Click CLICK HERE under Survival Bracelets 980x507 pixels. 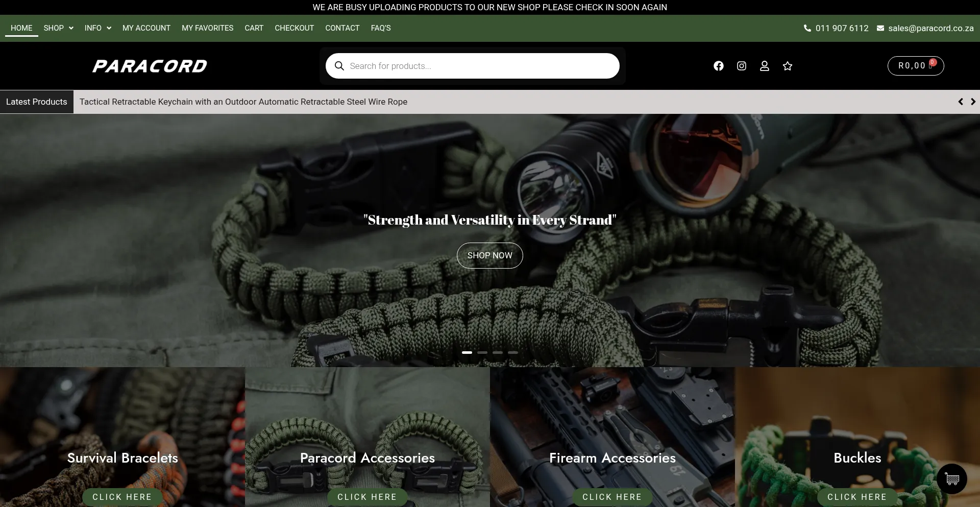(x=122, y=497)
